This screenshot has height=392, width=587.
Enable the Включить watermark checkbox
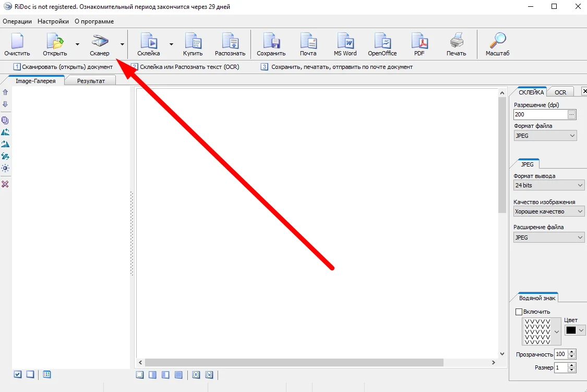pyautogui.click(x=519, y=312)
